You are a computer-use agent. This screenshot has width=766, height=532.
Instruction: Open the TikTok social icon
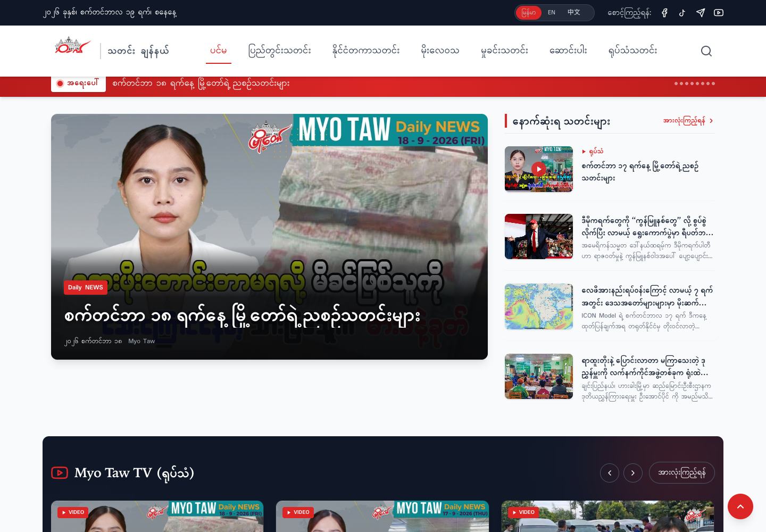682,13
